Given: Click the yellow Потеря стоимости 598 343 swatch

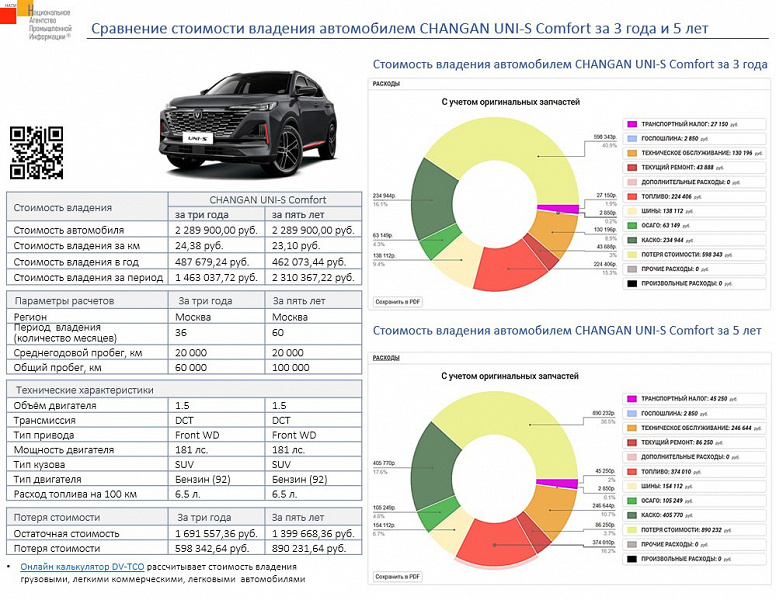Looking at the screenshot, I should tap(632, 254).
